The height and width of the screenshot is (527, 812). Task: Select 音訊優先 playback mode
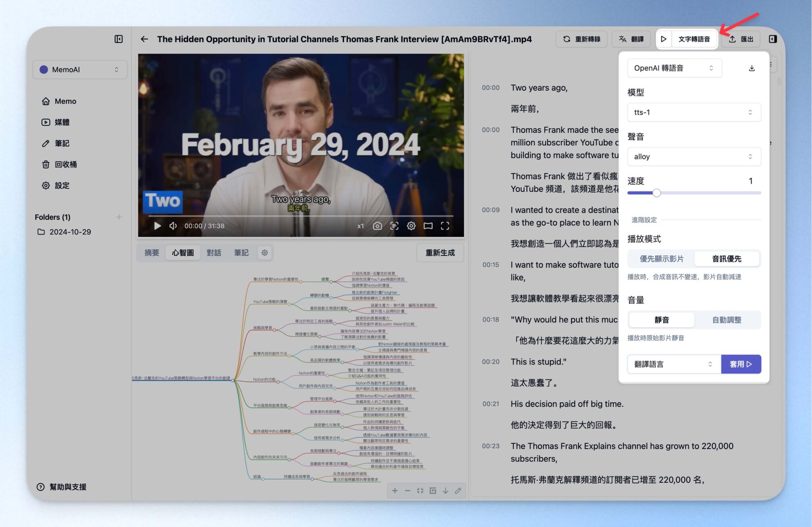[727, 258]
